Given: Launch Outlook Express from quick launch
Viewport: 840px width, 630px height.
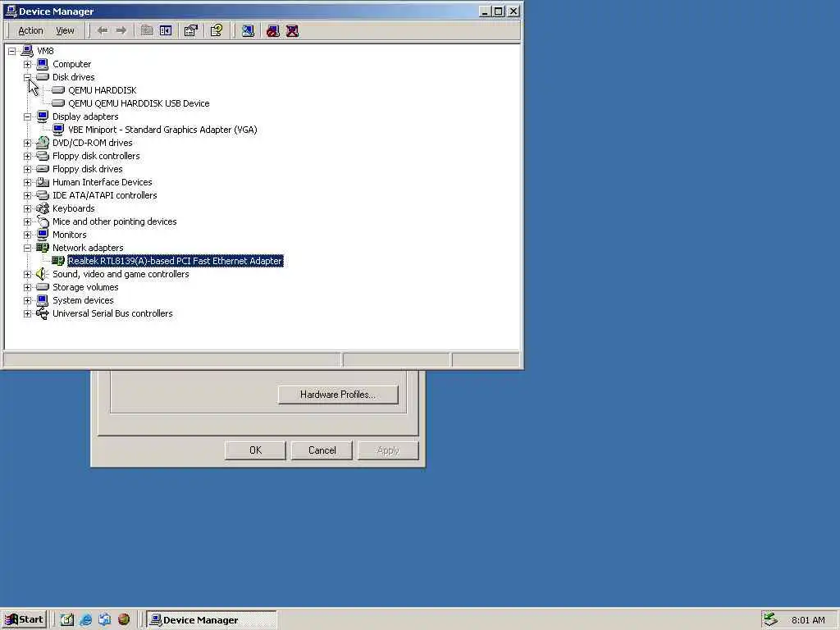Looking at the screenshot, I should pos(104,620).
